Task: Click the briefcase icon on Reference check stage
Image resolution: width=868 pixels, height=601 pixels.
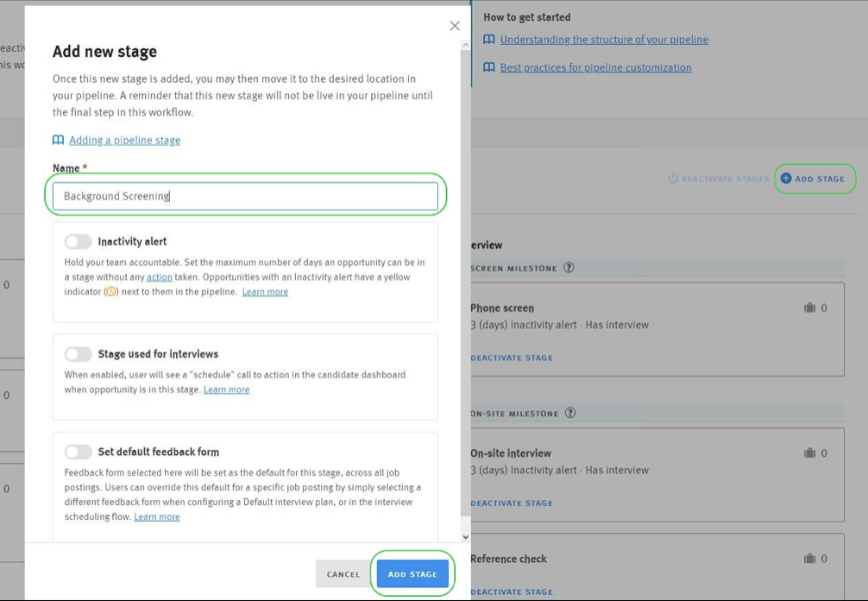Action: 809,559
